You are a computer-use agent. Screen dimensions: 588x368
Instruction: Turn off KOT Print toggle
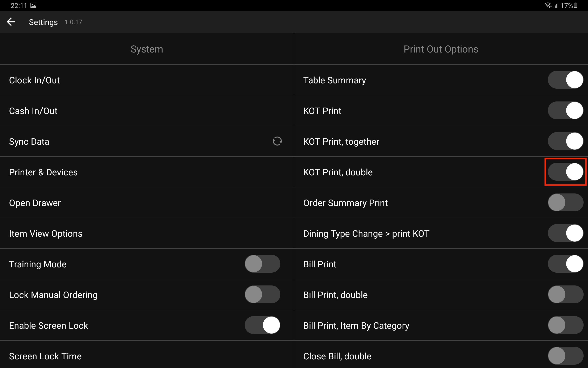click(x=565, y=110)
